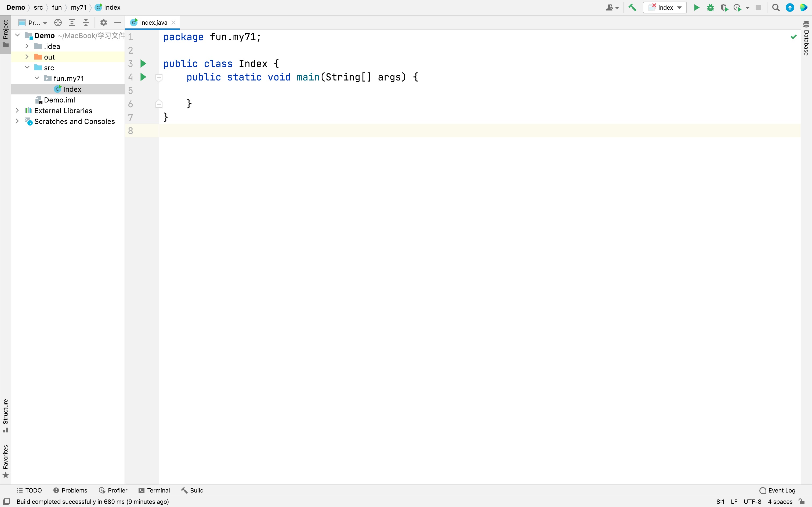Start debugging with the bug icon
Screen dimensions: 812x507
tap(710, 8)
